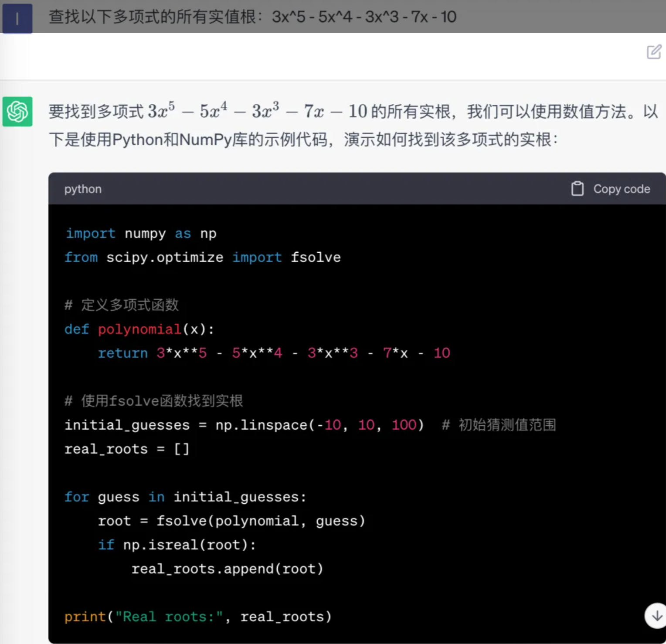Select the user prompt about polynomial roots

click(252, 17)
